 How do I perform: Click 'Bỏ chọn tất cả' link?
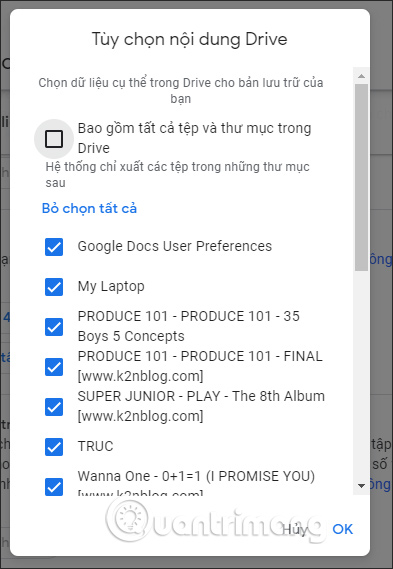[89, 209]
